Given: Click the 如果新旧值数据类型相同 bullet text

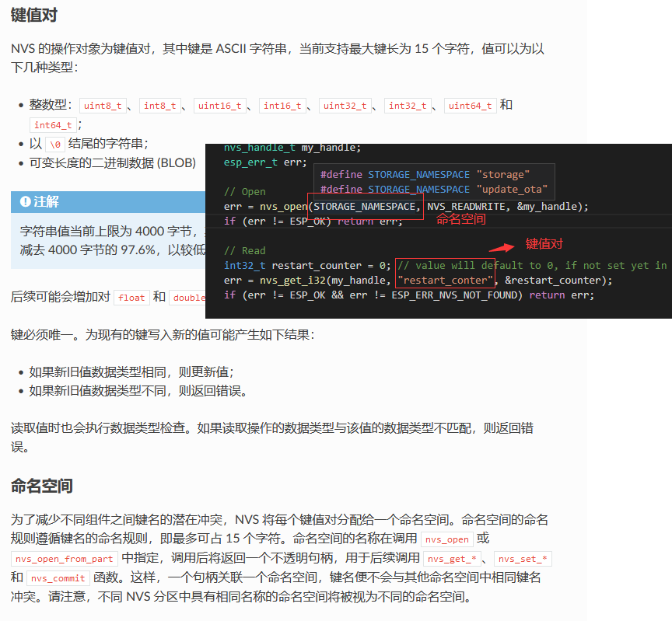Looking at the screenshot, I should click(131, 372).
